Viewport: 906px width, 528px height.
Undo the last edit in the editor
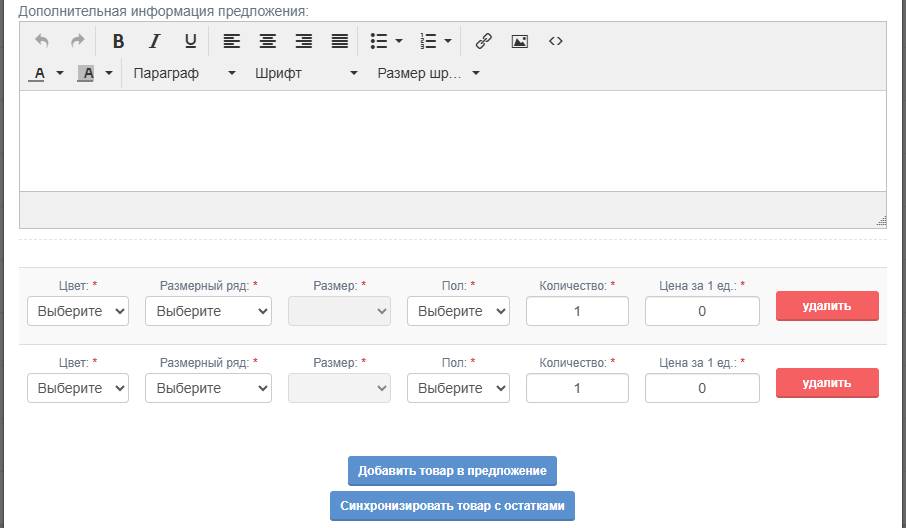tap(42, 41)
